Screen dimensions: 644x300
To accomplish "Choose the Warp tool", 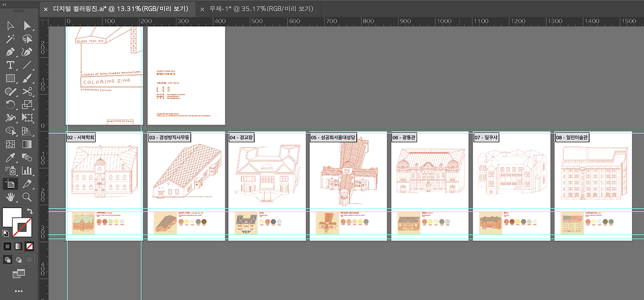I will pos(10,118).
